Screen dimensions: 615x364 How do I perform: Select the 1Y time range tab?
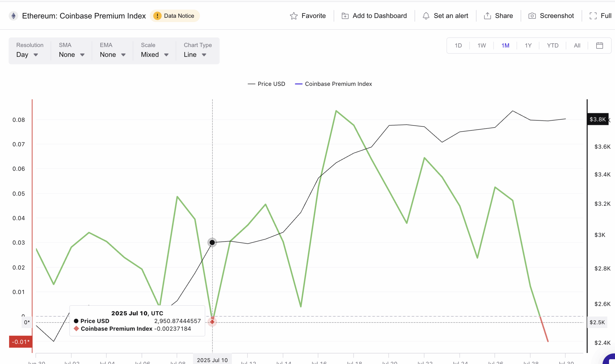pyautogui.click(x=528, y=46)
